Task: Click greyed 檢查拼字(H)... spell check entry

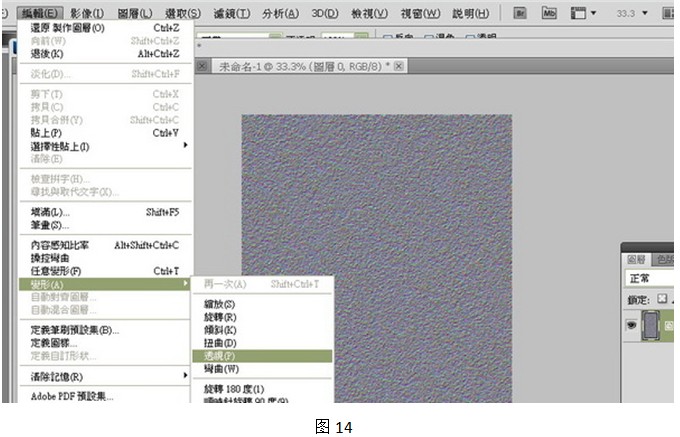Action: [x=105, y=179]
